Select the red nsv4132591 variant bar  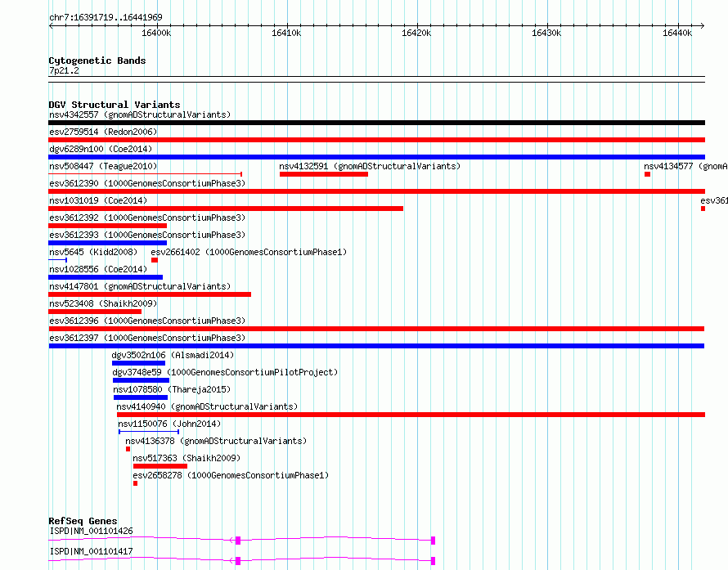click(x=324, y=174)
